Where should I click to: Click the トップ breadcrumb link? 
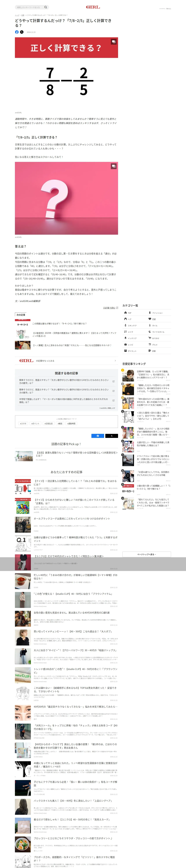pos(17,15)
